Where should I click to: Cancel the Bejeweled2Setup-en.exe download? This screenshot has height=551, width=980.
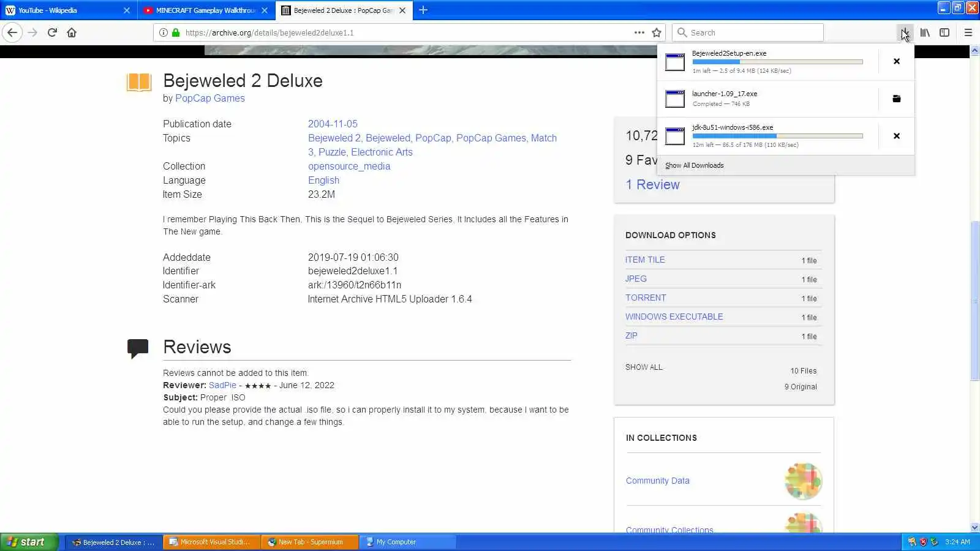[x=897, y=61]
